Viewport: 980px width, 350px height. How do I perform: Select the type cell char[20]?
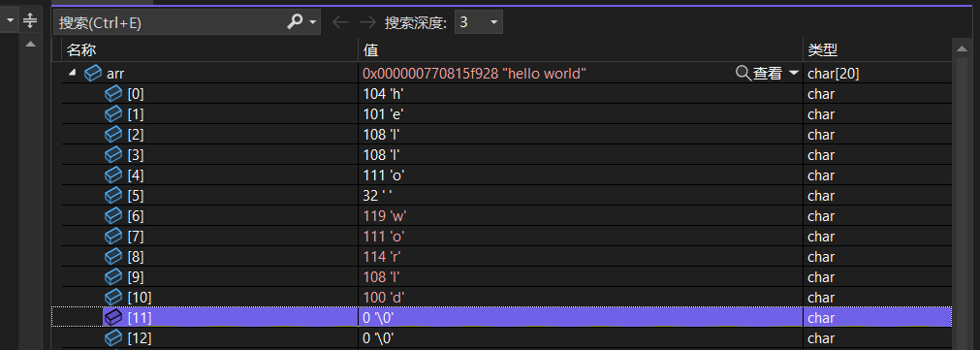(x=833, y=74)
